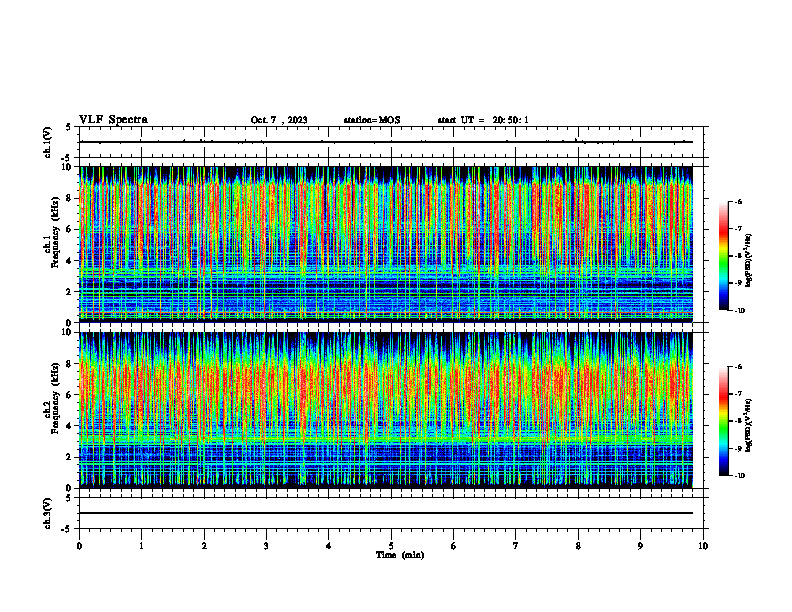Image resolution: width=792 pixels, height=612 pixels.
Task: Click the "VLF Spectra" title text
Action: coord(113,120)
